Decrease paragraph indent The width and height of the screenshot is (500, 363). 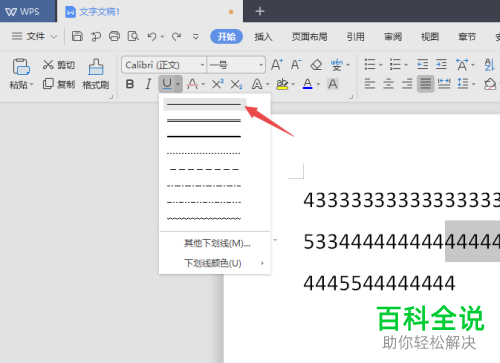point(422,64)
